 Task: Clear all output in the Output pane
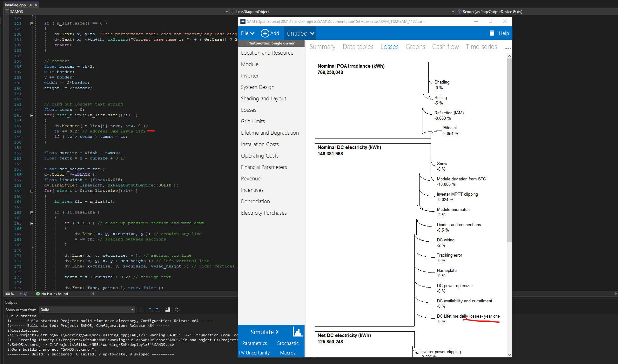click(x=168, y=310)
